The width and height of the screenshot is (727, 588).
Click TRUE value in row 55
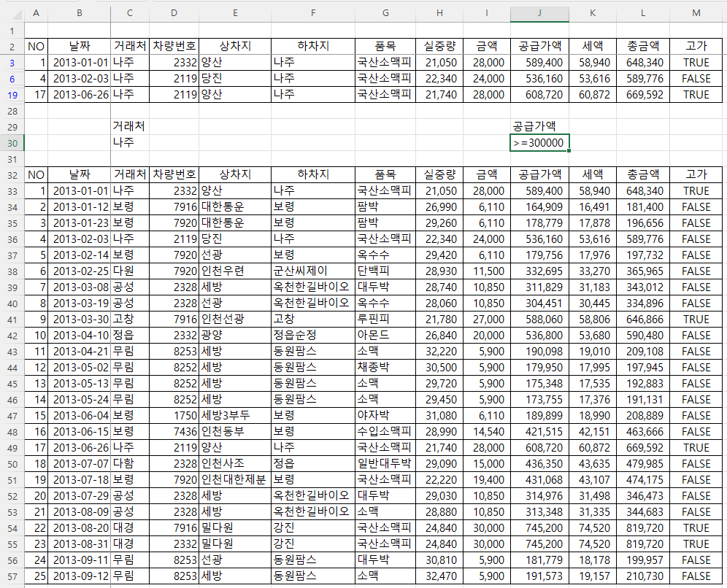point(696,544)
